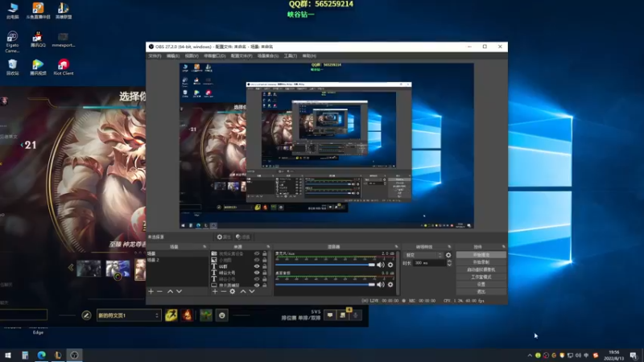Pop out the Controls dock panel icon

pos(504,247)
